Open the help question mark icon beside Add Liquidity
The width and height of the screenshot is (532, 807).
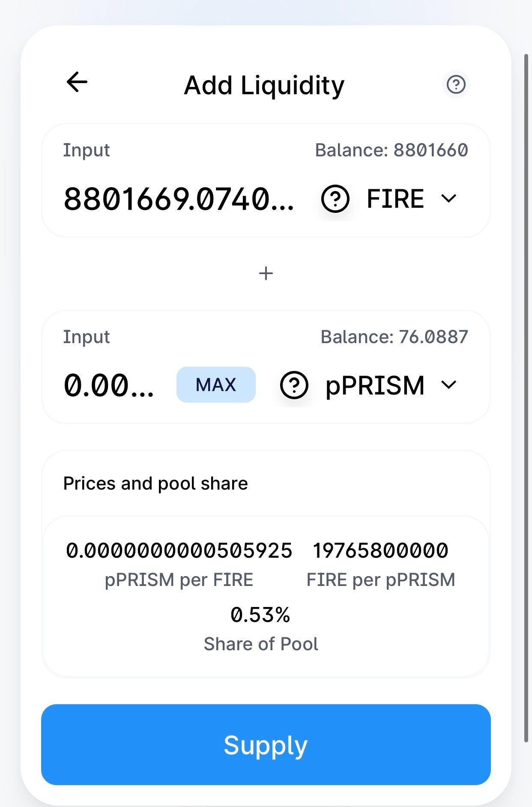456,84
